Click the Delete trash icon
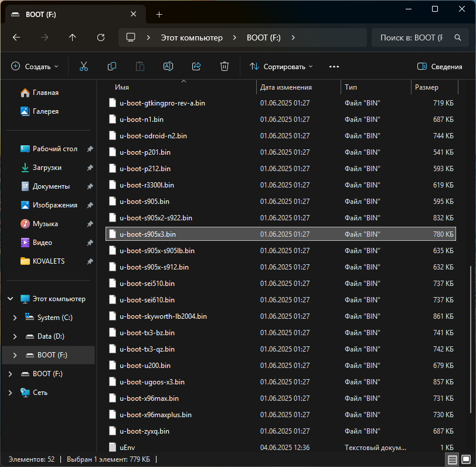The image size is (476, 467). coord(225,67)
